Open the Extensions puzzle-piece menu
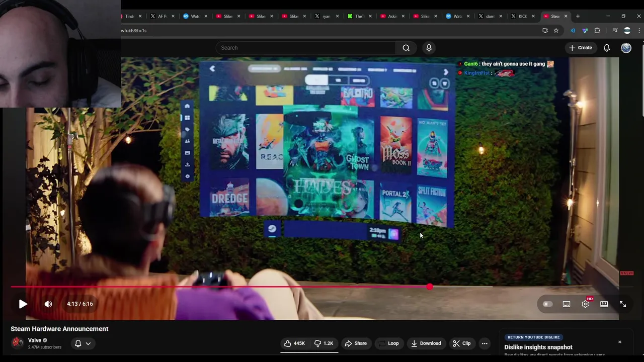The width and height of the screenshot is (644, 362). pos(597,31)
